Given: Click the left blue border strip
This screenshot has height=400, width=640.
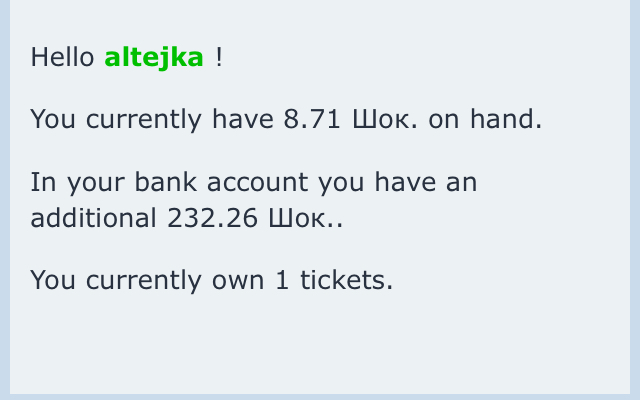Looking at the screenshot, I should 5,200.
